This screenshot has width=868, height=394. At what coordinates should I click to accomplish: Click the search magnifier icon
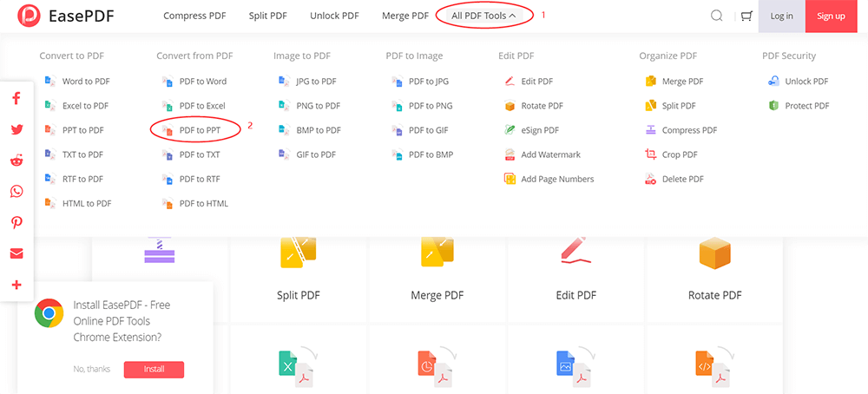point(716,16)
